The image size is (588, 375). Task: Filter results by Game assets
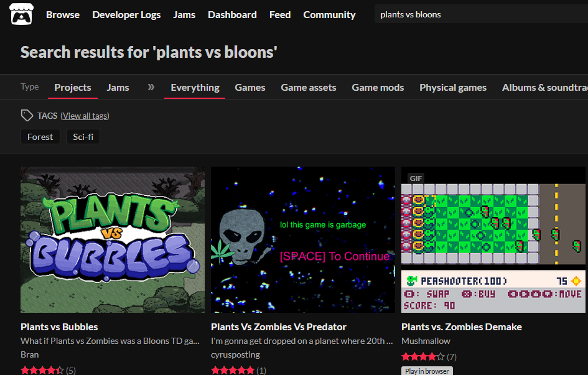pyautogui.click(x=308, y=88)
